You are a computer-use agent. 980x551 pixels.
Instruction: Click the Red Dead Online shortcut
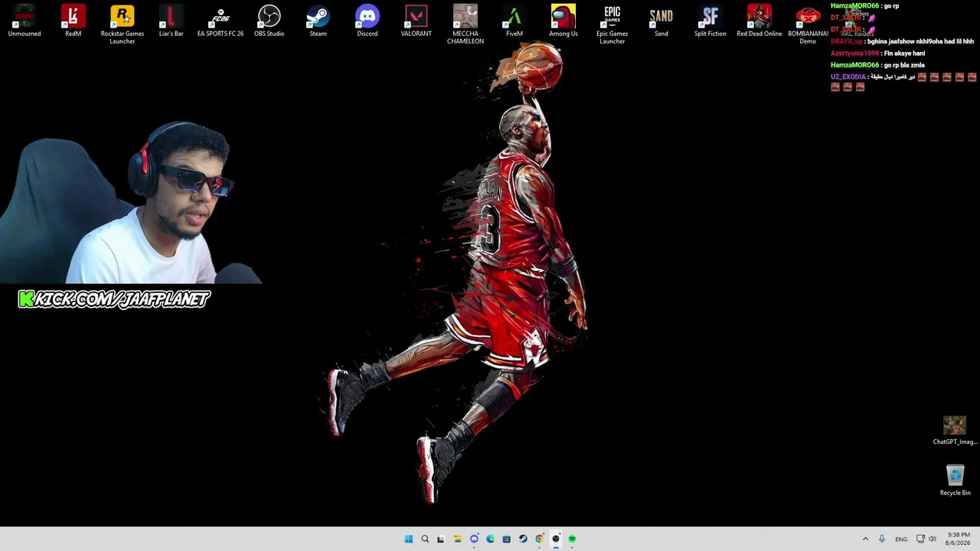click(x=759, y=21)
